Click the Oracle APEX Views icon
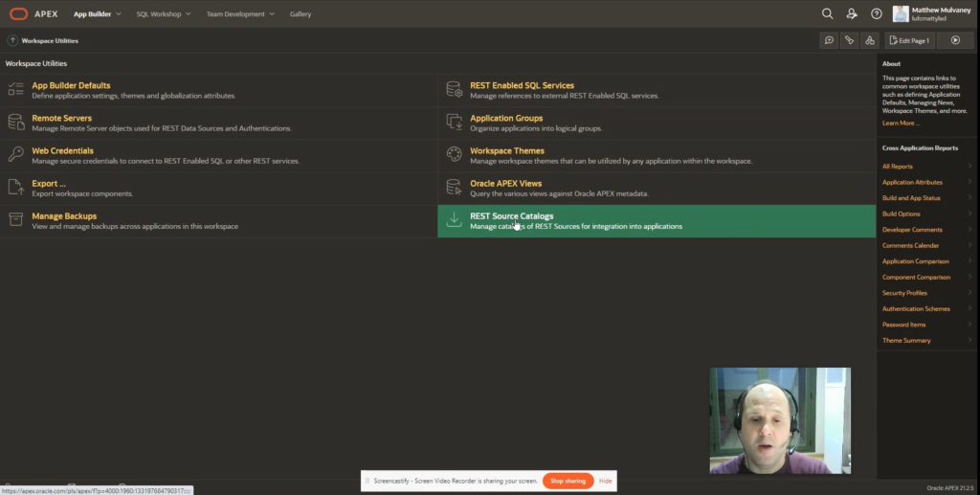980x495 pixels. (454, 187)
